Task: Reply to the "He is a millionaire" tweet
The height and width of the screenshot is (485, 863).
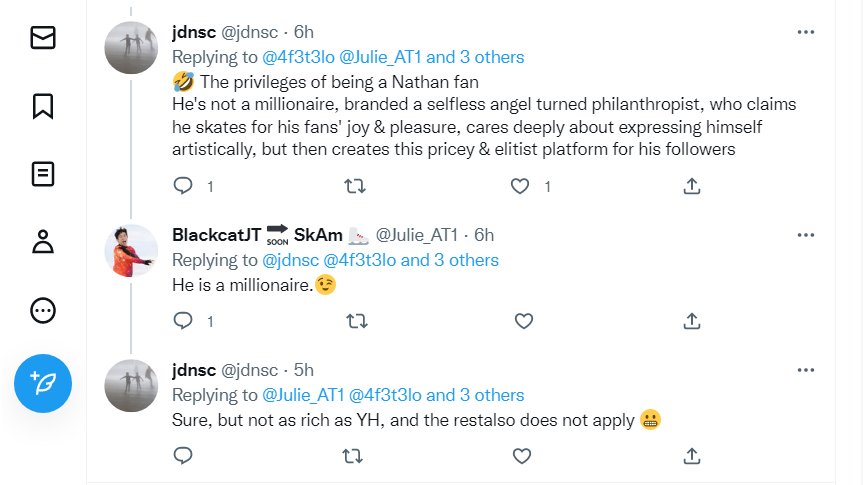Action: click(183, 321)
